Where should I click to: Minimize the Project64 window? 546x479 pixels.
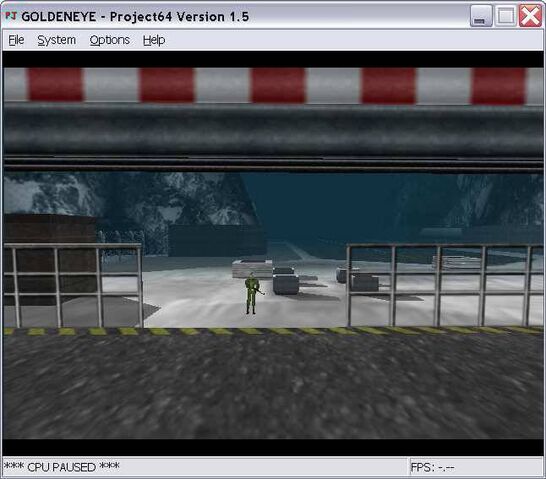click(x=481, y=16)
